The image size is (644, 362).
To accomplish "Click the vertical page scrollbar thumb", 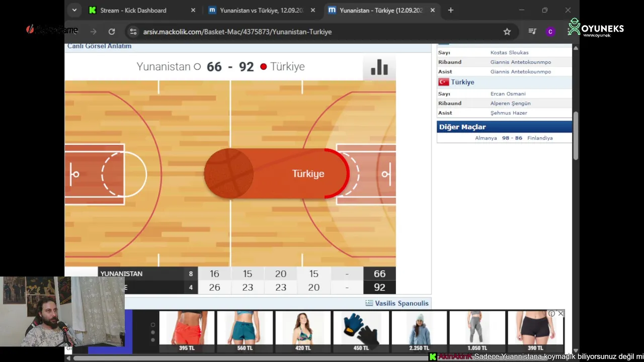I will [x=576, y=136].
